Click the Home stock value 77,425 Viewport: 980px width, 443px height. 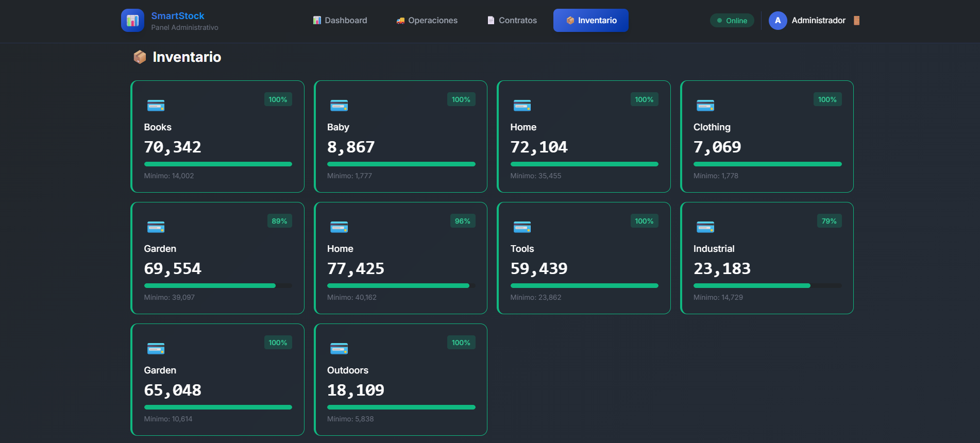tap(356, 269)
